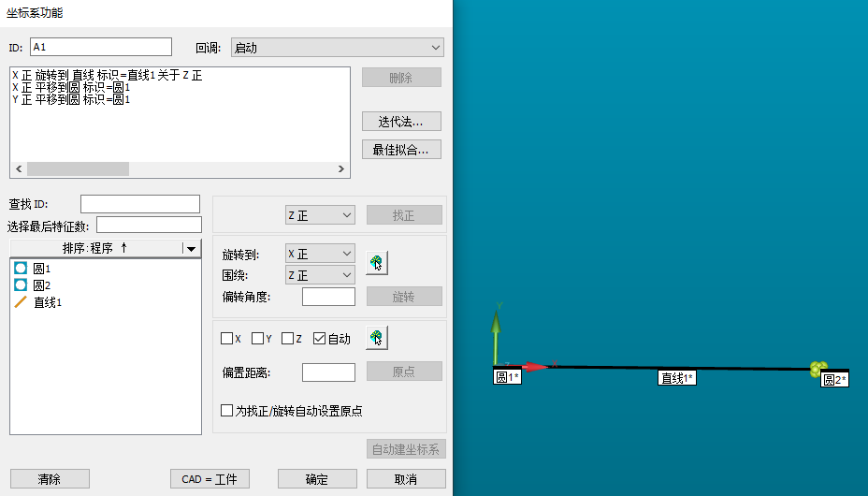This screenshot has width=868, height=496.
Task: Click the horizontal scrollbar under alignment list
Action: [78, 169]
